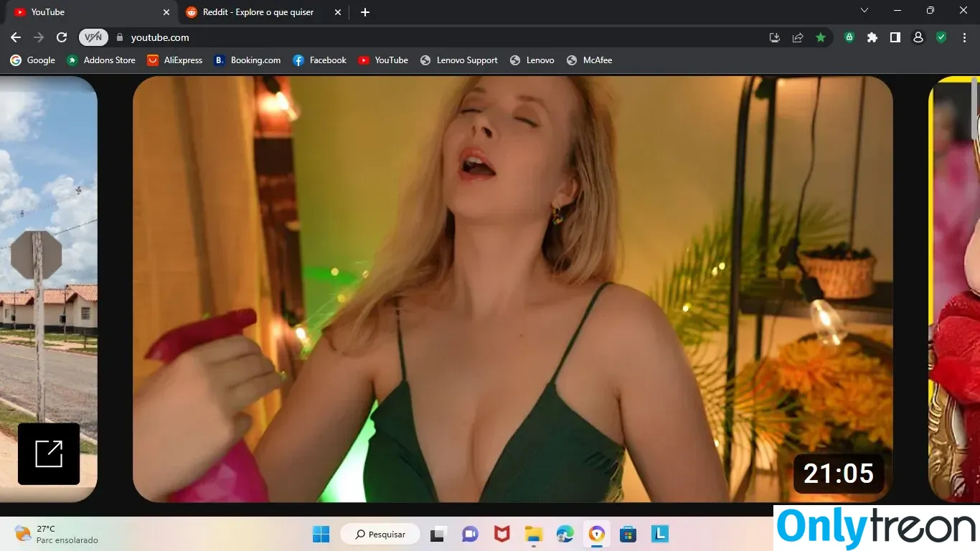This screenshot has height=551, width=980.
Task: Close the Reddit tab
Action: pos(338,12)
